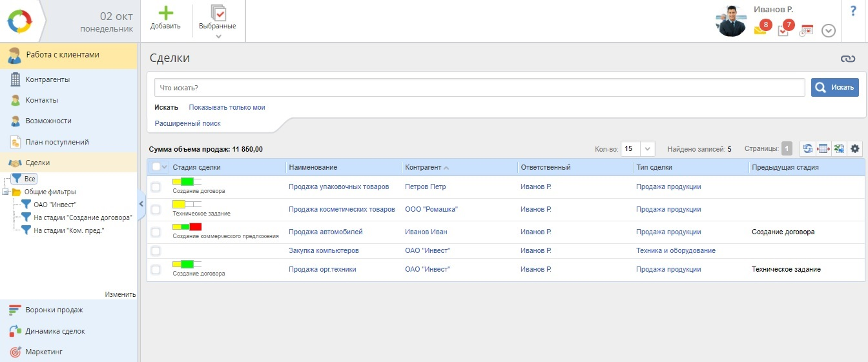This screenshot has width=868, height=362.
Task: Open the messages envelope icon with badge 8
Action: [x=760, y=30]
